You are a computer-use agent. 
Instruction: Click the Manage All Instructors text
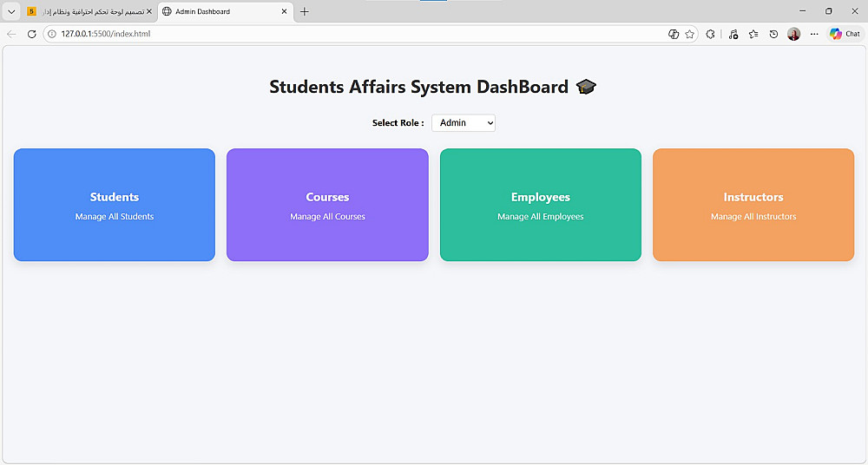[753, 216]
